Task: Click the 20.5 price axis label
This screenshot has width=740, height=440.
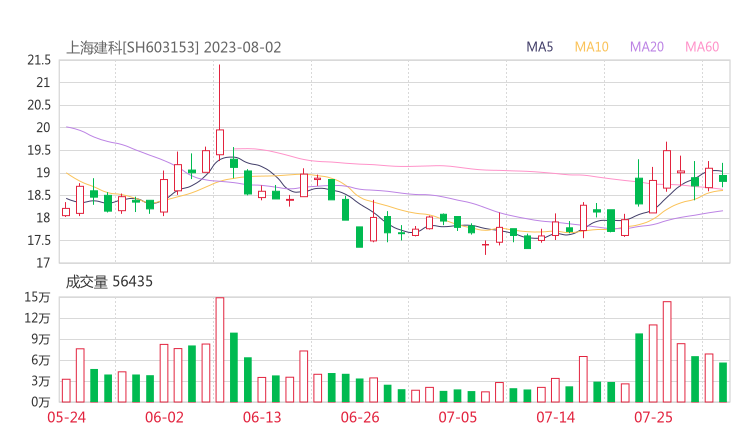Action: [39, 105]
